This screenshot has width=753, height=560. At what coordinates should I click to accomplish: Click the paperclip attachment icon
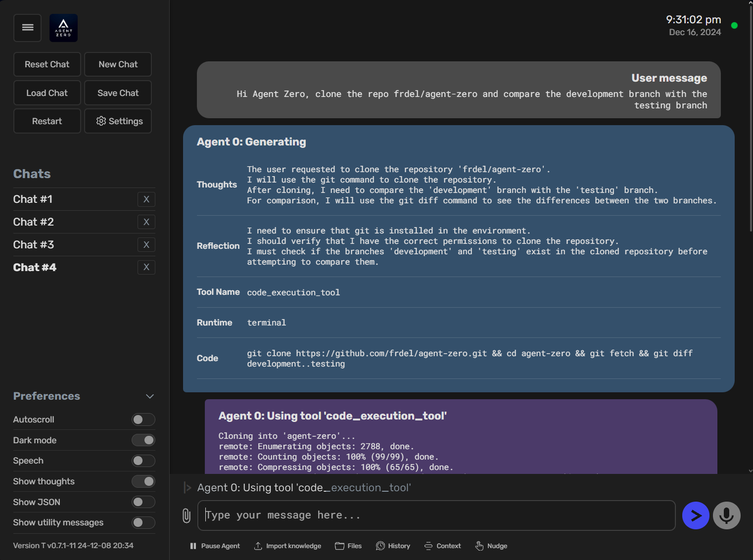186,516
